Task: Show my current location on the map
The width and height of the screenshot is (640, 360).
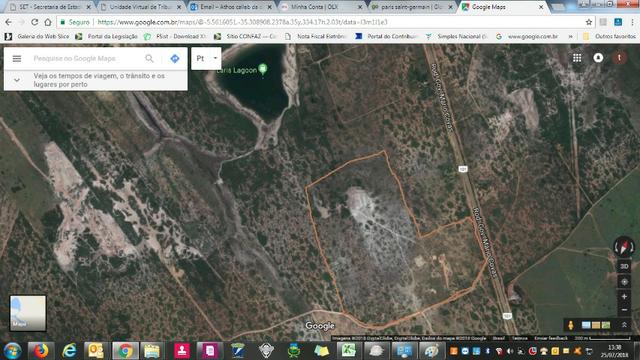Action: pyautogui.click(x=624, y=282)
